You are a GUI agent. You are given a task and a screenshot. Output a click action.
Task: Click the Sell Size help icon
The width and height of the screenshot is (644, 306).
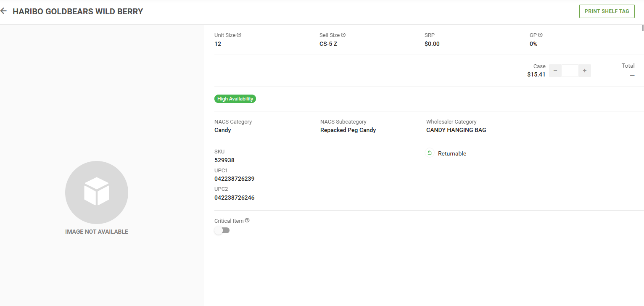[343, 35]
